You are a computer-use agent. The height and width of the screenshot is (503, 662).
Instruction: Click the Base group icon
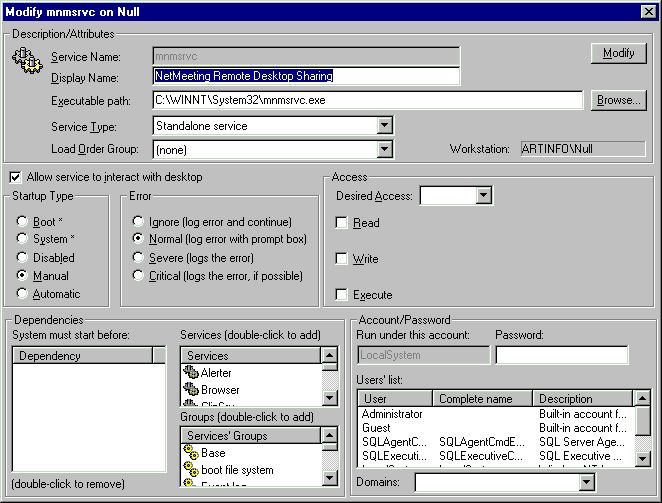(x=192, y=453)
